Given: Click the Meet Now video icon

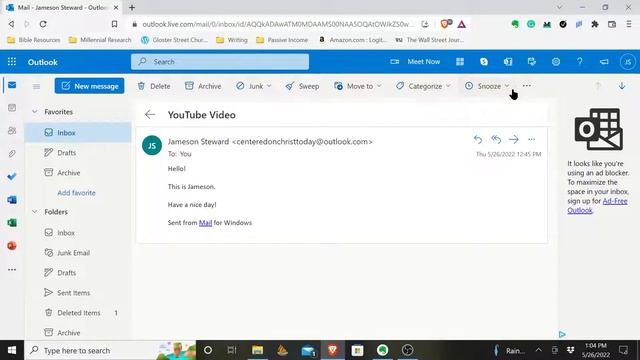Looking at the screenshot, I should pyautogui.click(x=394, y=62).
